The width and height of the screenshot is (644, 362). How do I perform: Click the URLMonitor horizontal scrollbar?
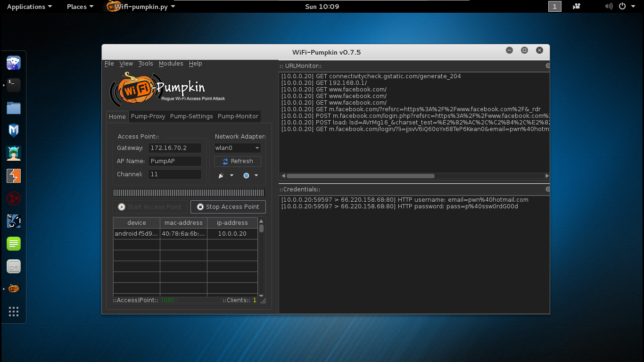361,176
